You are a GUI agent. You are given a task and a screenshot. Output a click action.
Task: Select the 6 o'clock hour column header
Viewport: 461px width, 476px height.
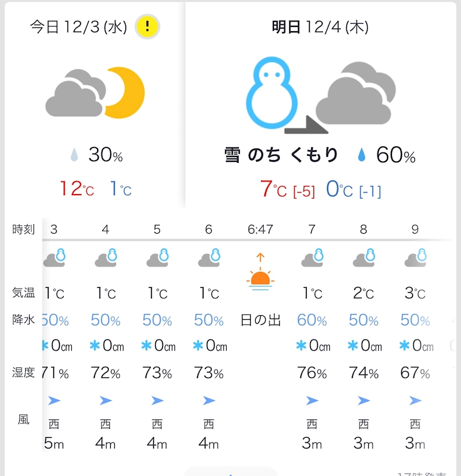pyautogui.click(x=209, y=229)
